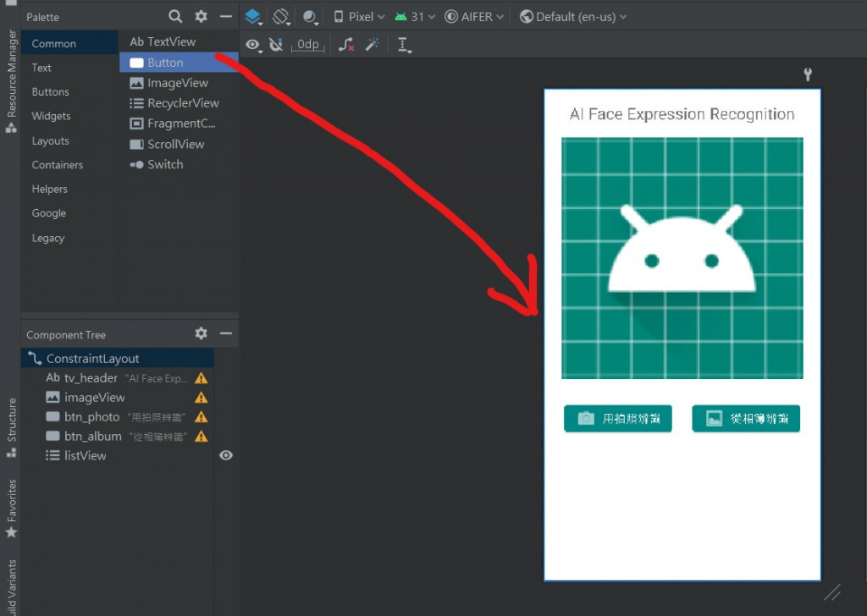Minimize the Component Tree panel

[x=225, y=333]
